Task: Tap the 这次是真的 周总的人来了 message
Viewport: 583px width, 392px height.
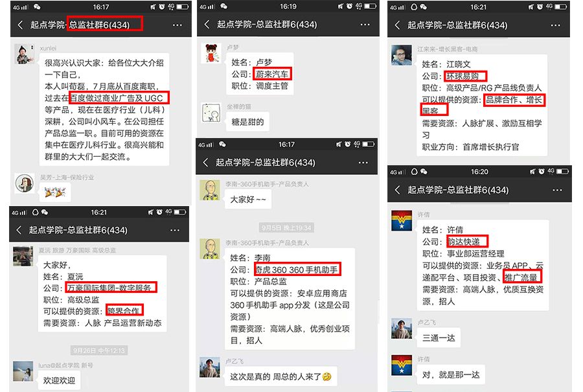Action: click(x=280, y=376)
